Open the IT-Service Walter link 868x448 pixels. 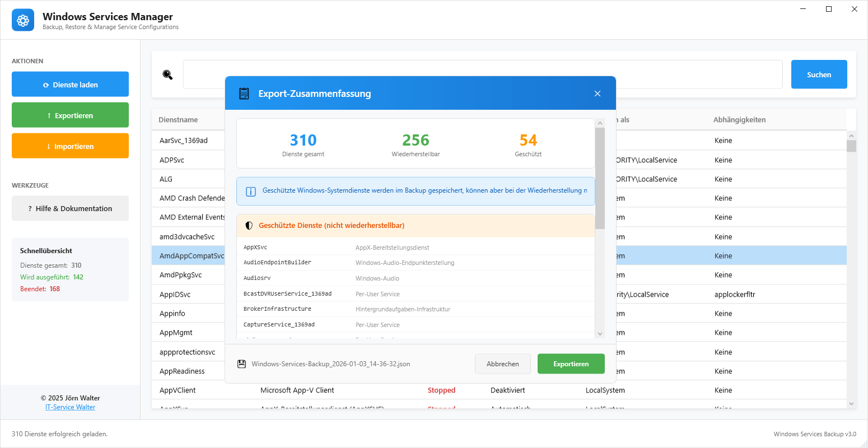(x=70, y=407)
